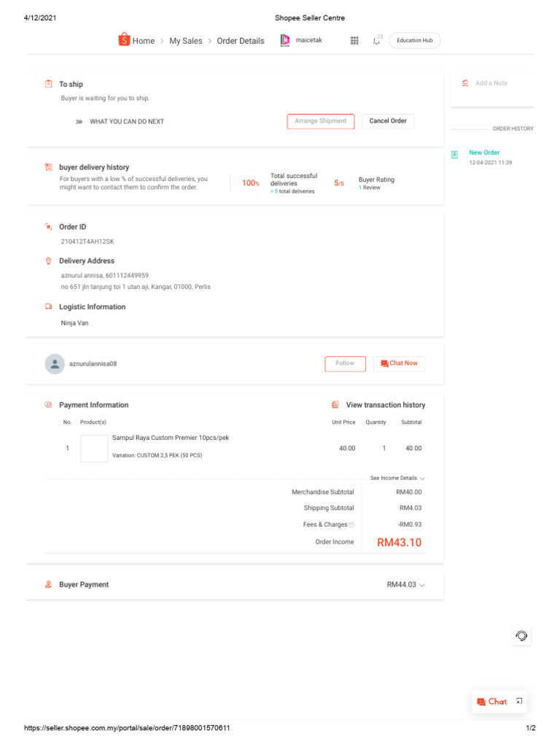Open buyer aznurulannisa08 username
This screenshot has width=560, height=747.
(x=93, y=363)
